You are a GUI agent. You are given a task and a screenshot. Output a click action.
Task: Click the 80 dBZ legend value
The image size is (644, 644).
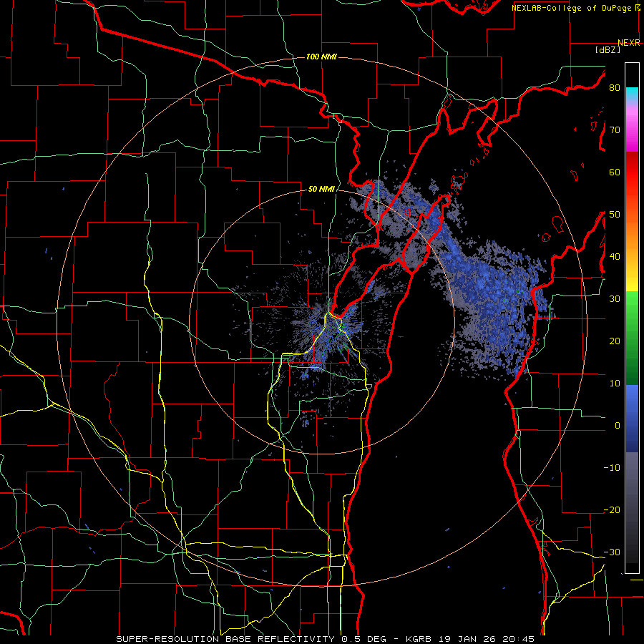(x=615, y=88)
